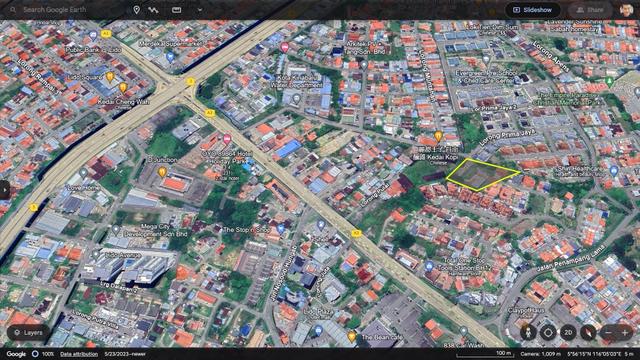Select the Draw line or shape tool
The width and height of the screenshot is (640, 360).
tap(153, 10)
